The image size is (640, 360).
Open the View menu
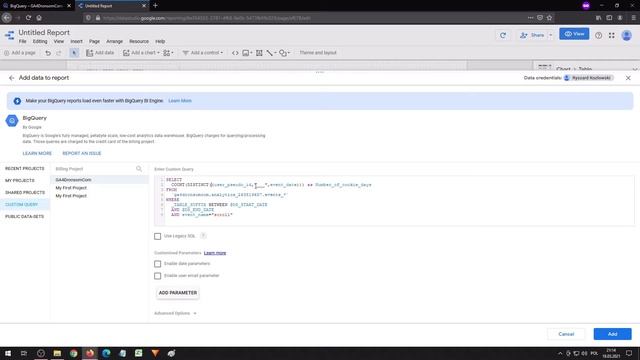point(59,42)
